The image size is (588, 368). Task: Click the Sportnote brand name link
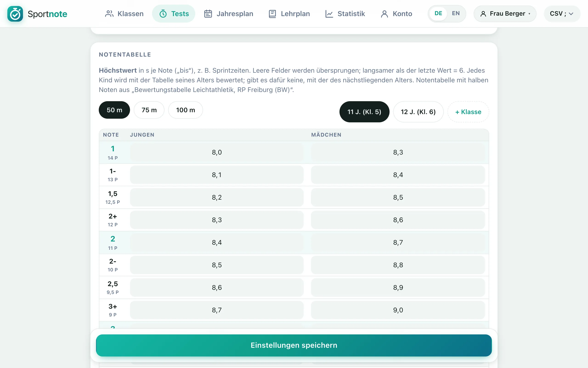47,14
